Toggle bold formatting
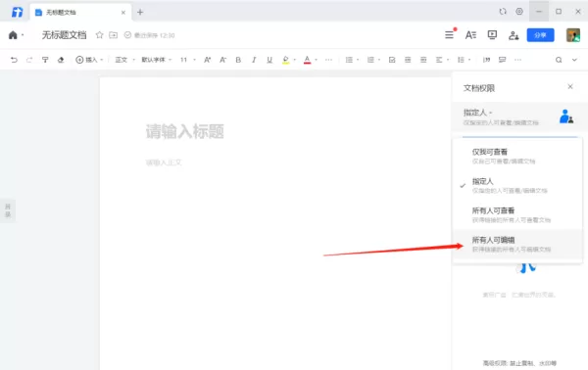Screen dimensions: 588x370 (238, 60)
